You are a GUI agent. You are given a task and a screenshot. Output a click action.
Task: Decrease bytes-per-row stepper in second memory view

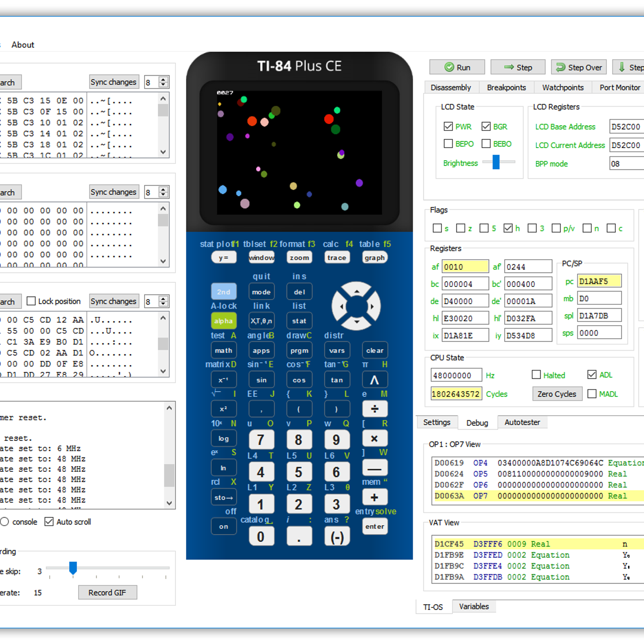(x=163, y=195)
